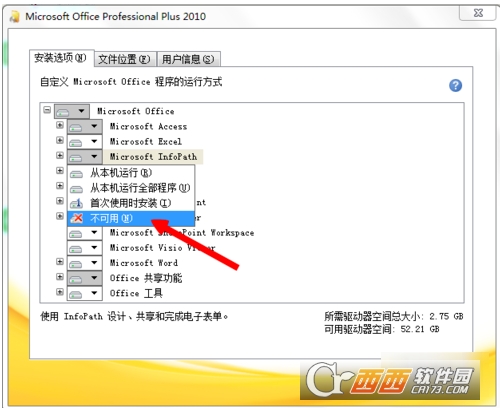The image size is (500, 410).
Task: Switch to 文件位置 (F) tab
Action: (x=124, y=59)
